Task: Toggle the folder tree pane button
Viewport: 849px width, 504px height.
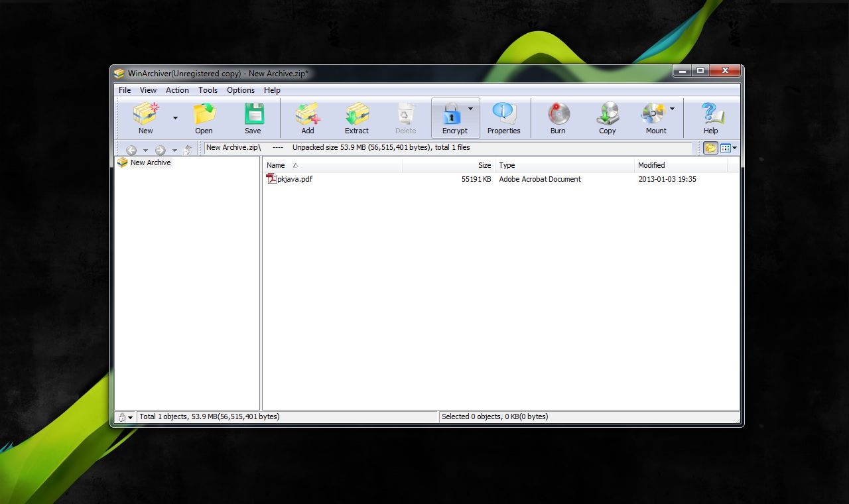Action: (x=710, y=148)
